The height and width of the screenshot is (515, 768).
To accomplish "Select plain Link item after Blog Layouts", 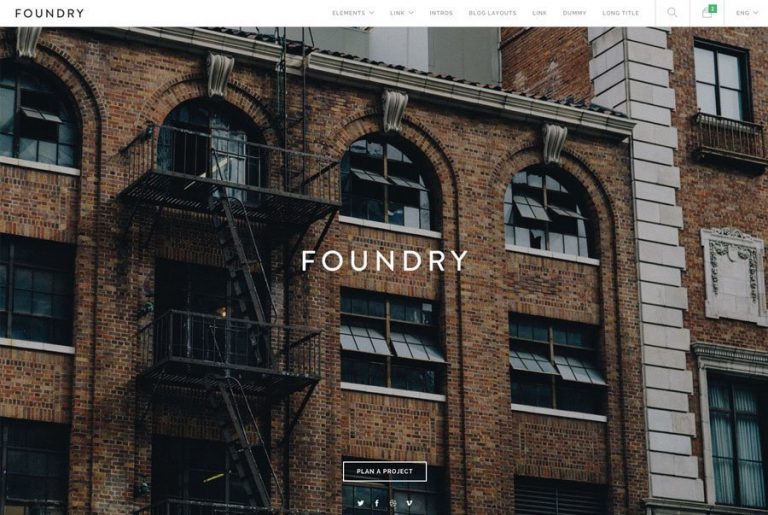I will (x=539, y=13).
